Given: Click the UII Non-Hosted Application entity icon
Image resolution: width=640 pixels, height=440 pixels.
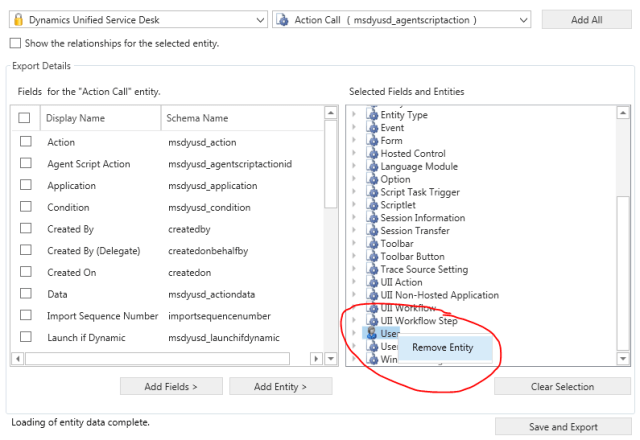Looking at the screenshot, I should 372,295.
